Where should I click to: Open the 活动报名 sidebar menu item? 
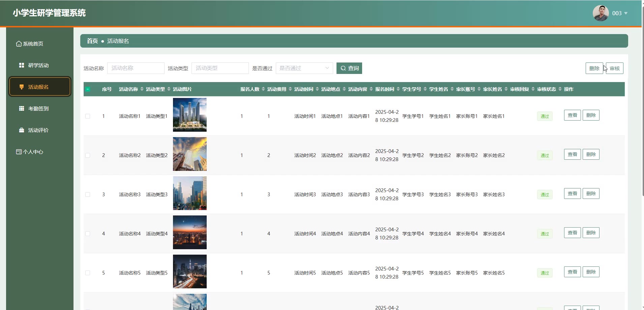pos(40,87)
